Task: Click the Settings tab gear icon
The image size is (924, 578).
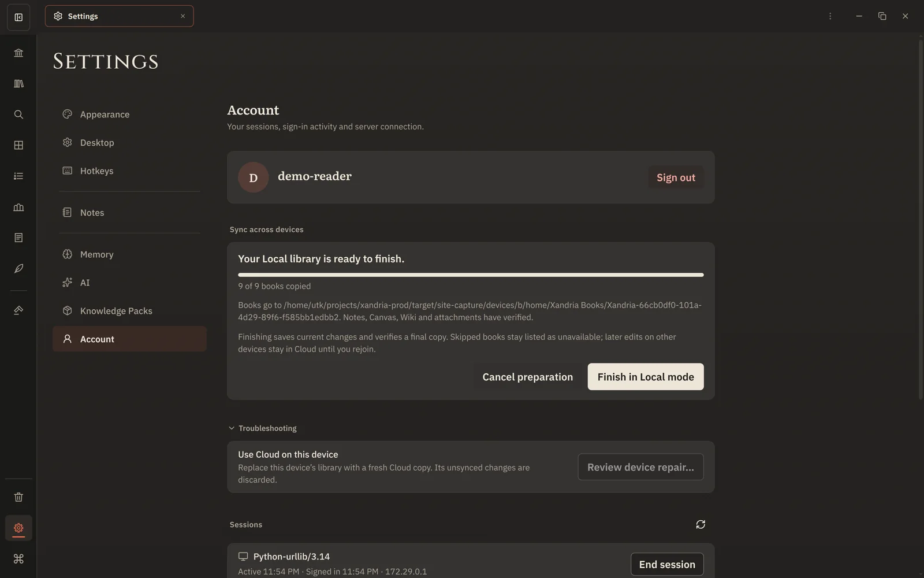Action: 58,16
